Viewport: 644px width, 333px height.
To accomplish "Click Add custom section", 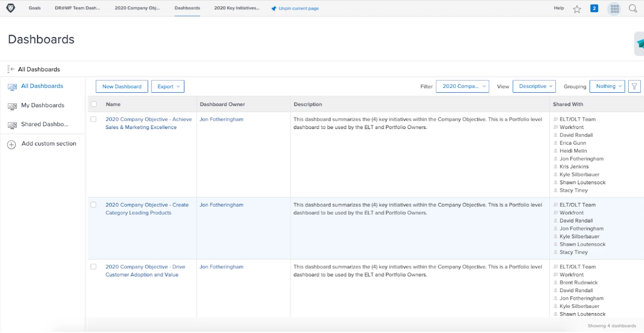I will tap(49, 144).
